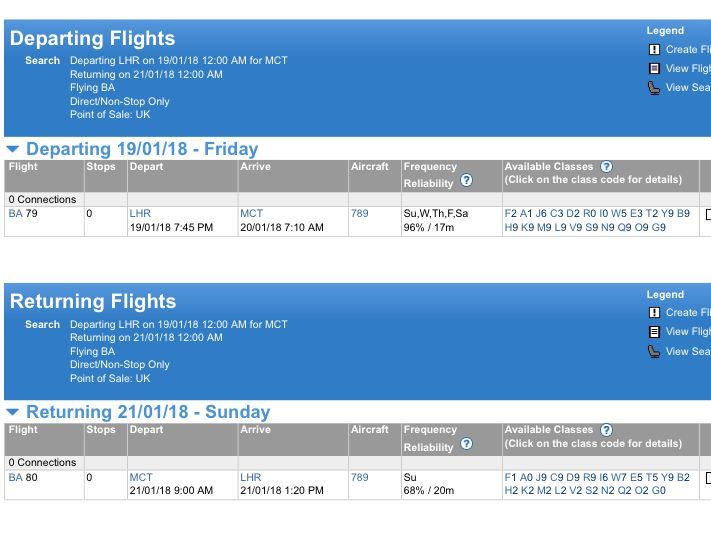Select class code G0 on BA 80
This screenshot has width=711, height=541.
(x=658, y=491)
